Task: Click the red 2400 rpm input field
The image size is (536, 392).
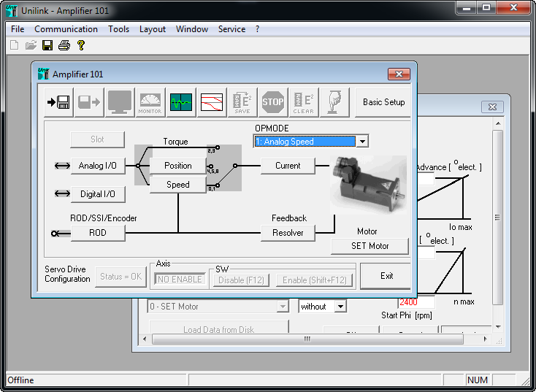Action: pos(416,302)
